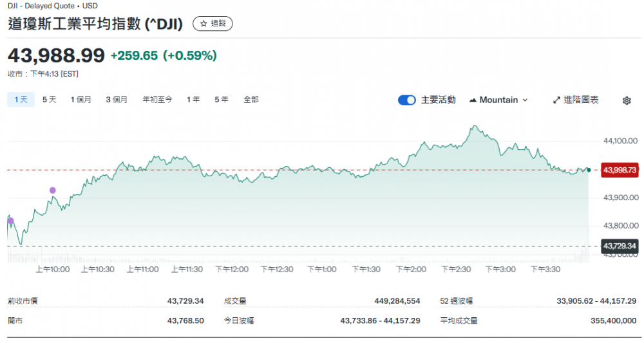Click the star 追蹤 follow button

(x=213, y=24)
